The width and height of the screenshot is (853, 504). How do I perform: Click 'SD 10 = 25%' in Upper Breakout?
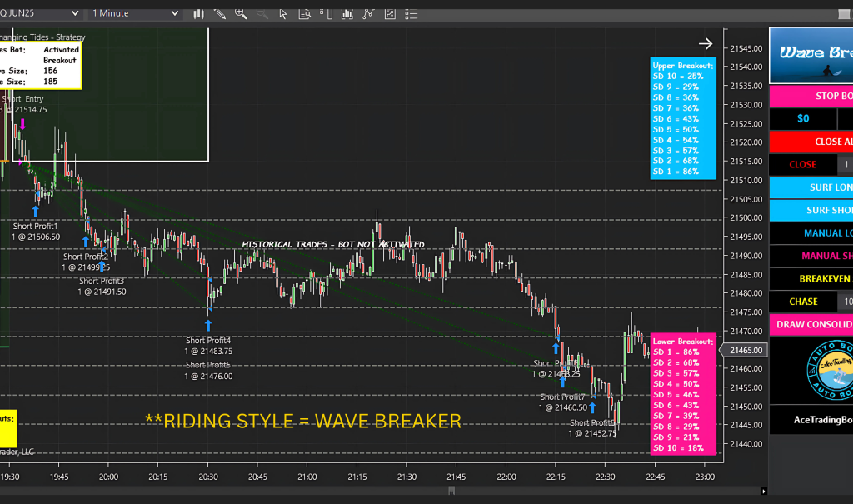point(678,76)
